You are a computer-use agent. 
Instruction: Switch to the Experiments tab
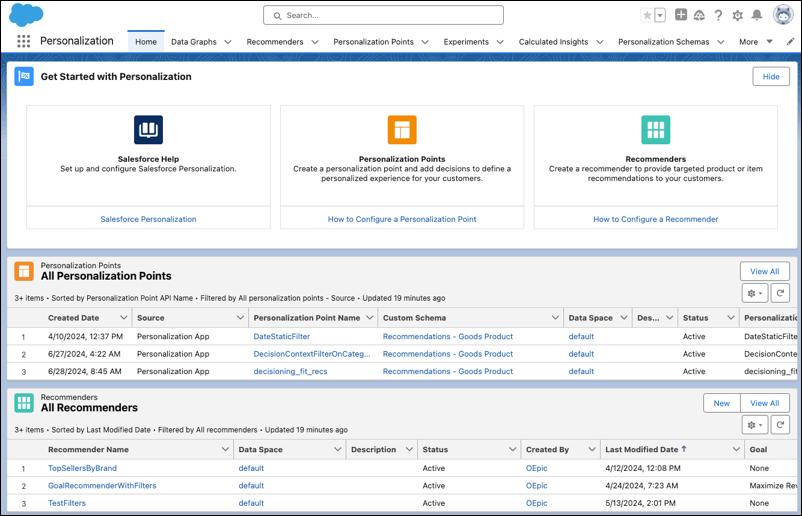click(x=467, y=42)
